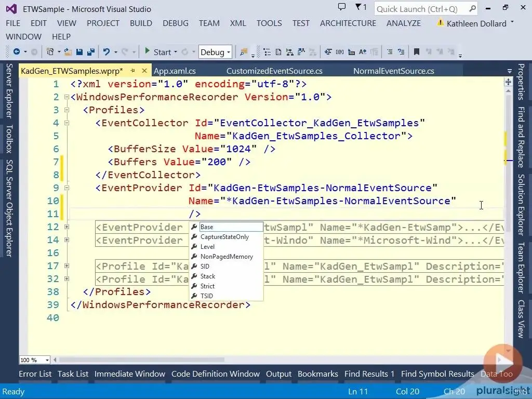This screenshot has width=532, height=399.
Task: Open the Find Results 1 tab
Action: 369,374
